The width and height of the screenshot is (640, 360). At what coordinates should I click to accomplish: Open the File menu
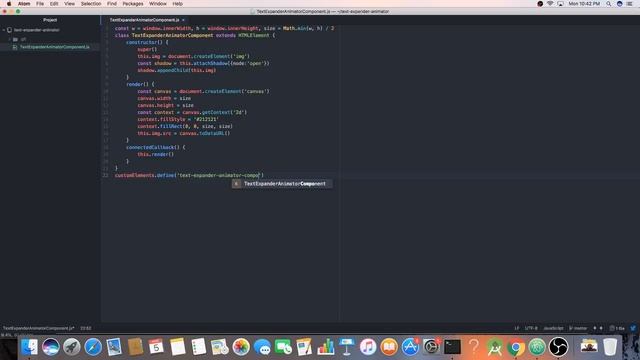pyautogui.click(x=40, y=4)
